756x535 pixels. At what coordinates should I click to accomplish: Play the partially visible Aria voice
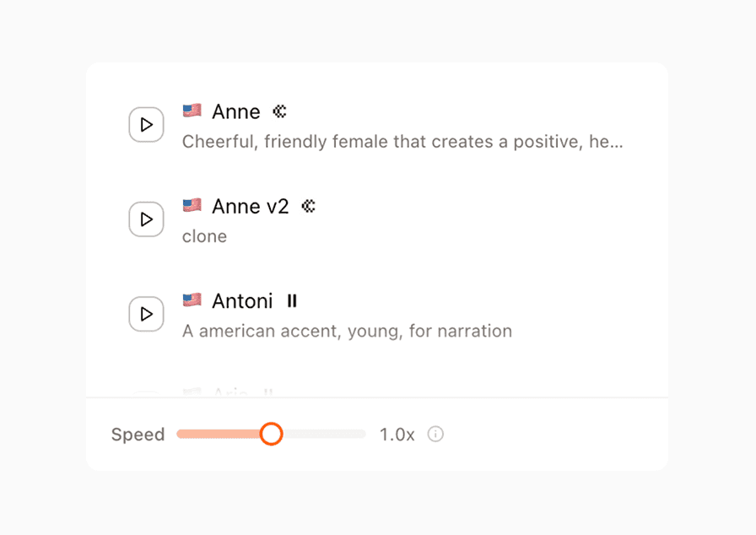coord(146,393)
